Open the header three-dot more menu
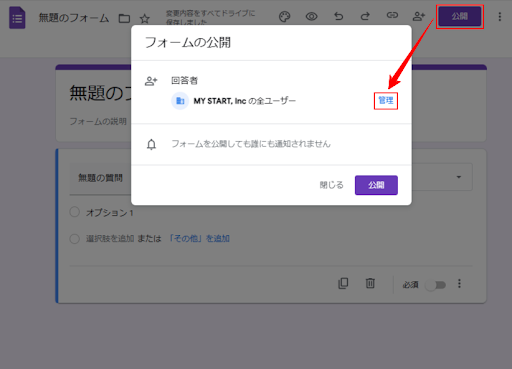The width and height of the screenshot is (512, 369). pyautogui.click(x=499, y=17)
